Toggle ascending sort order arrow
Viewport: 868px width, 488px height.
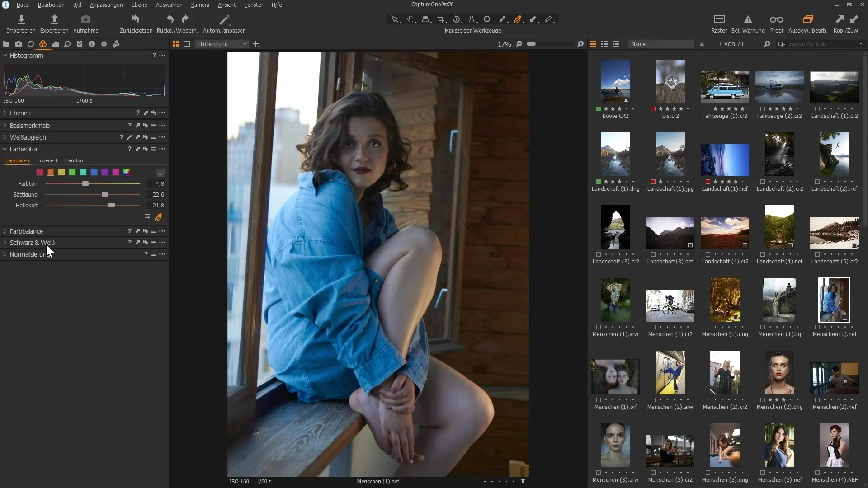coord(702,44)
